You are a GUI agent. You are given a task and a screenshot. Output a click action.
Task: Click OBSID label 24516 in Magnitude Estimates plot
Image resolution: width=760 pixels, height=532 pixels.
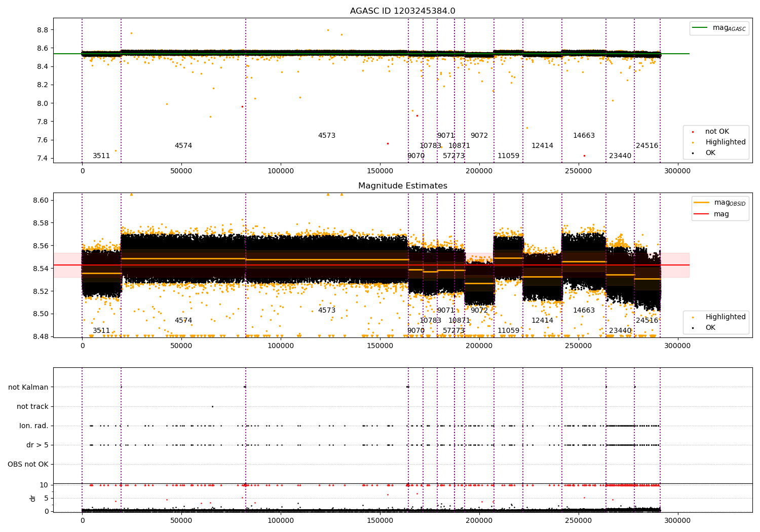tap(647, 321)
